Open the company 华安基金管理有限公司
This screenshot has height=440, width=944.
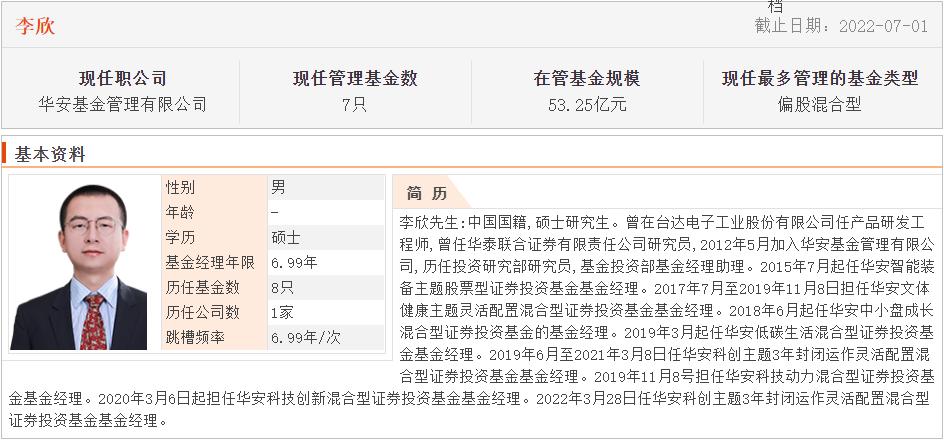tap(122, 105)
